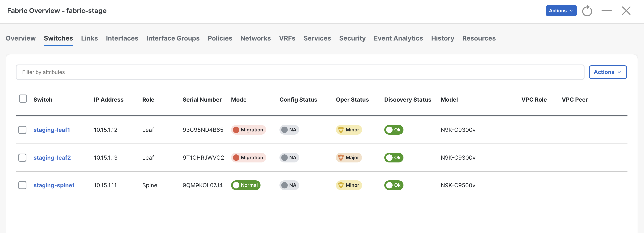This screenshot has width=644, height=233.
Task: View the Event Analytics tab
Action: click(x=398, y=38)
